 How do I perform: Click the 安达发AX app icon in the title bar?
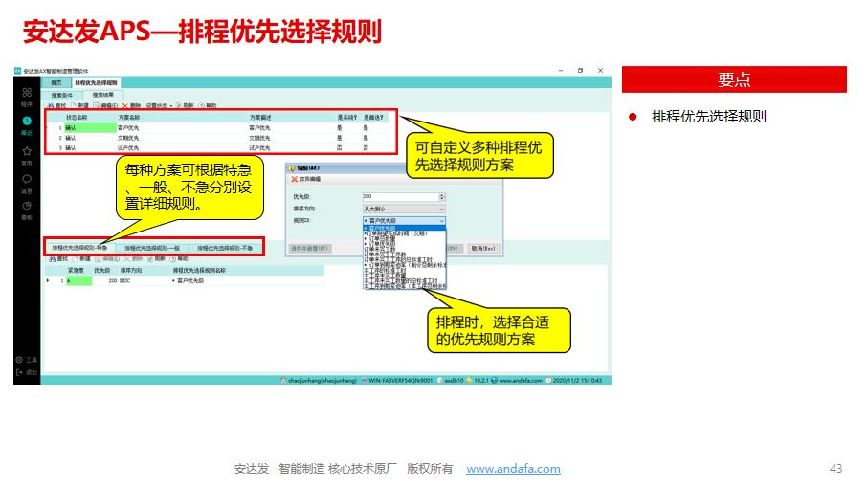pyautogui.click(x=18, y=71)
